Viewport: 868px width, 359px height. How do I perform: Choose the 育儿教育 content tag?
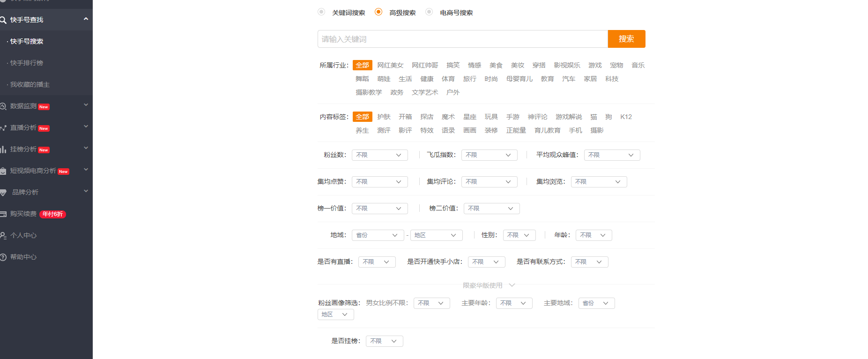click(x=548, y=130)
